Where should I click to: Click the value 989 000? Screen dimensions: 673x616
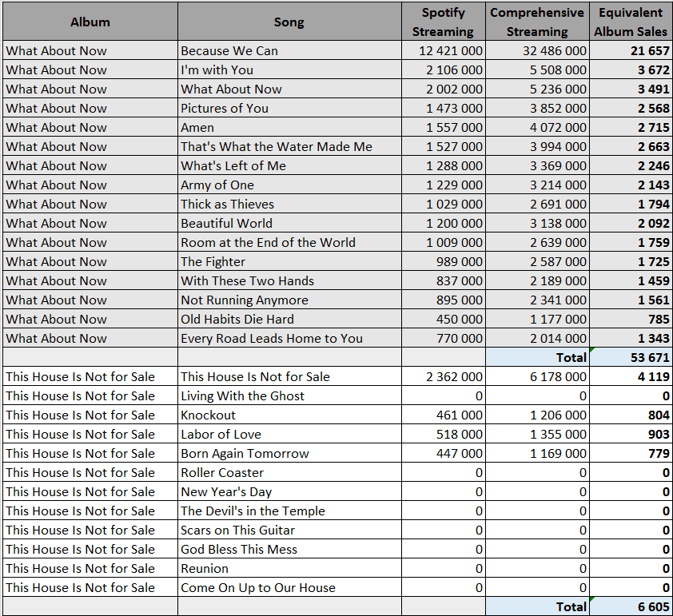pyautogui.click(x=444, y=262)
